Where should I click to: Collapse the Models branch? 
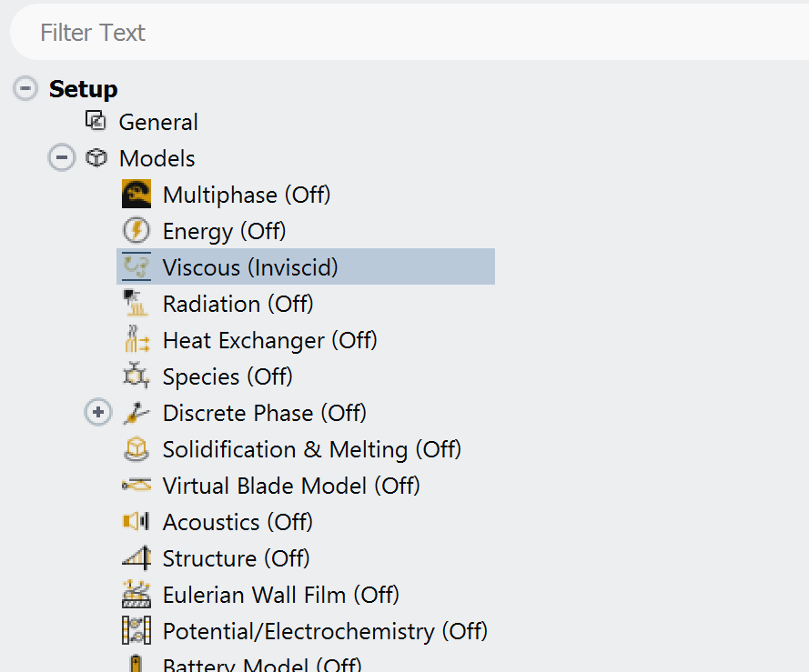[x=61, y=158]
